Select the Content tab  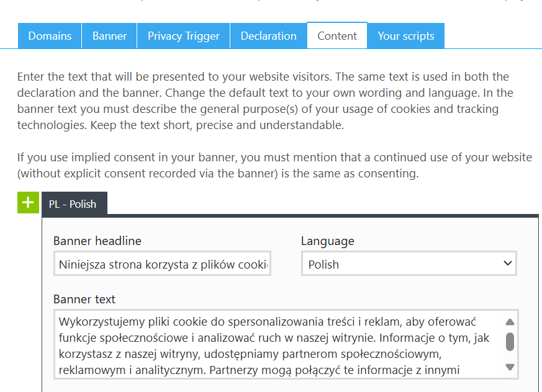pos(337,36)
